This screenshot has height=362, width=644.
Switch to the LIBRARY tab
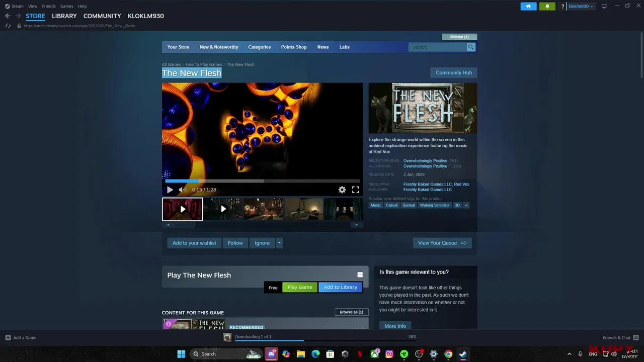coord(64,16)
